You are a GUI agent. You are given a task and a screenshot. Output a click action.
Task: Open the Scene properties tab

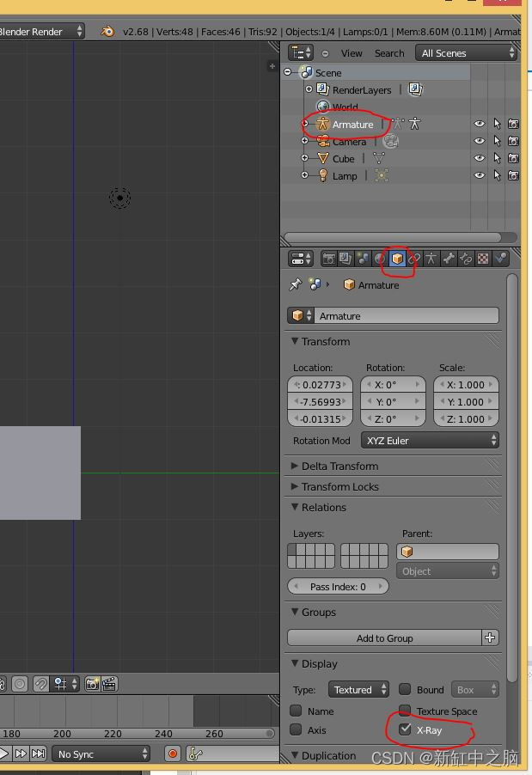[363, 259]
